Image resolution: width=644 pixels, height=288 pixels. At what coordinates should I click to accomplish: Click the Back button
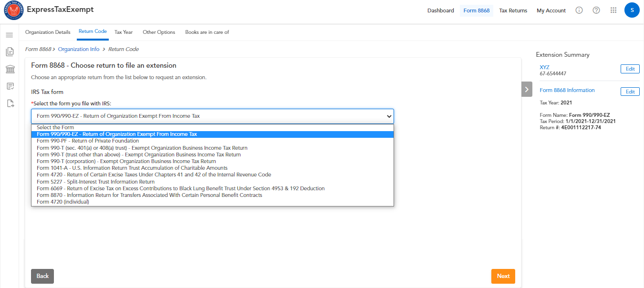click(42, 276)
